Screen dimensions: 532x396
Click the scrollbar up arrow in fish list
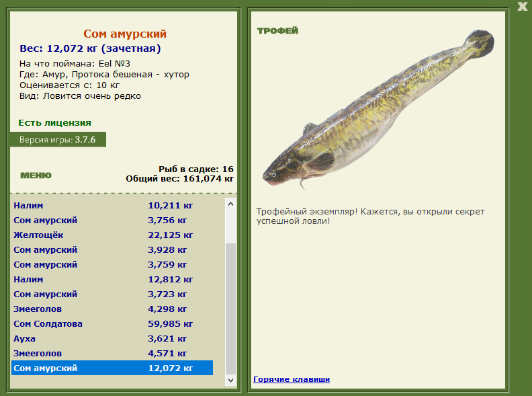pyautogui.click(x=230, y=204)
